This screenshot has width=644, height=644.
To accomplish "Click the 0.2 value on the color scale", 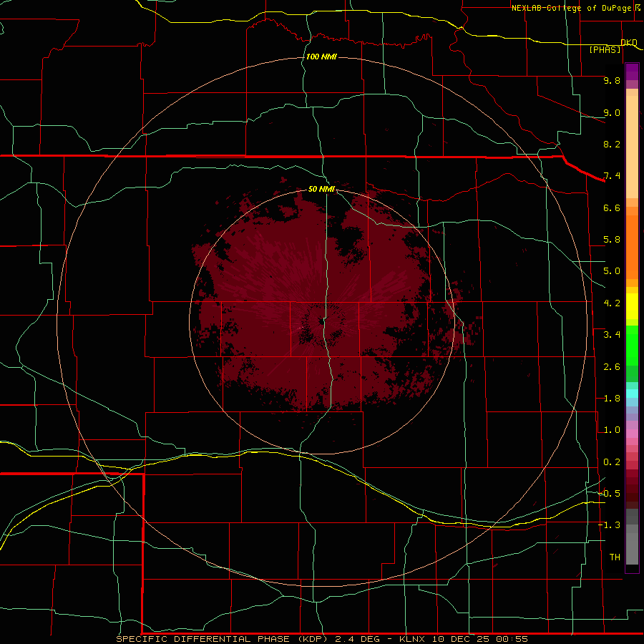I will point(612,462).
